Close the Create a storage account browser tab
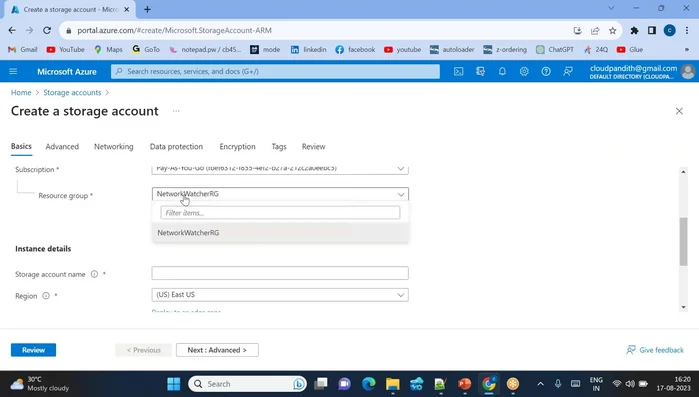The height and width of the screenshot is (397, 699). (x=127, y=9)
